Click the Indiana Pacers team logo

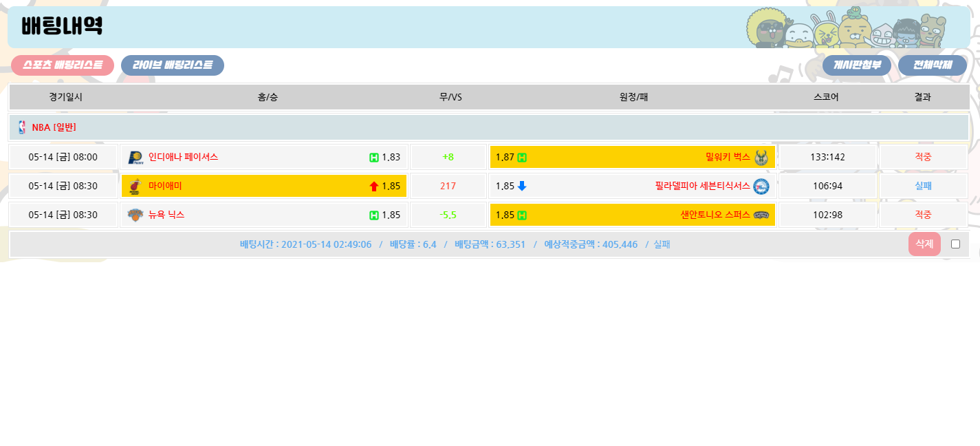[x=135, y=158]
